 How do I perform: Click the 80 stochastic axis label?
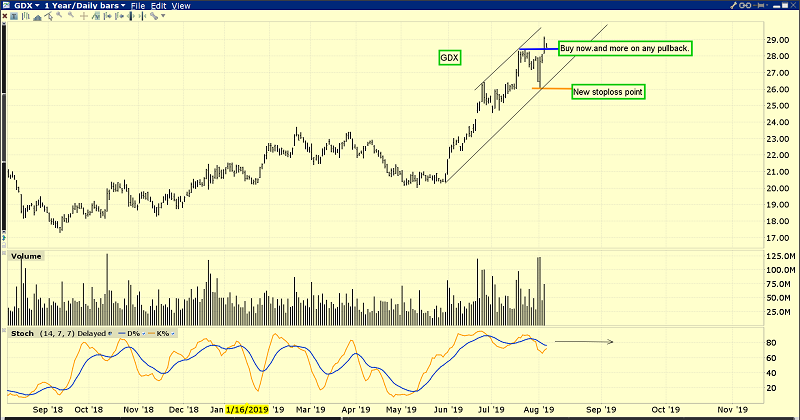click(x=772, y=343)
